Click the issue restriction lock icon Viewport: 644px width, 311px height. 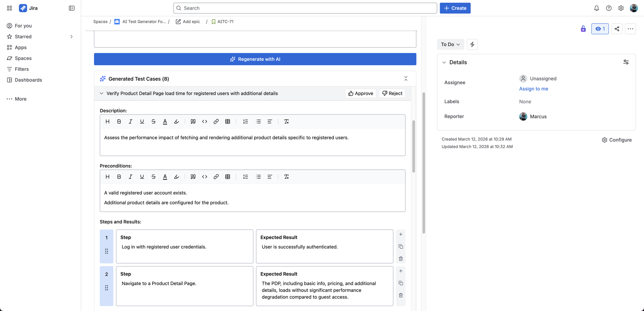coord(583,29)
